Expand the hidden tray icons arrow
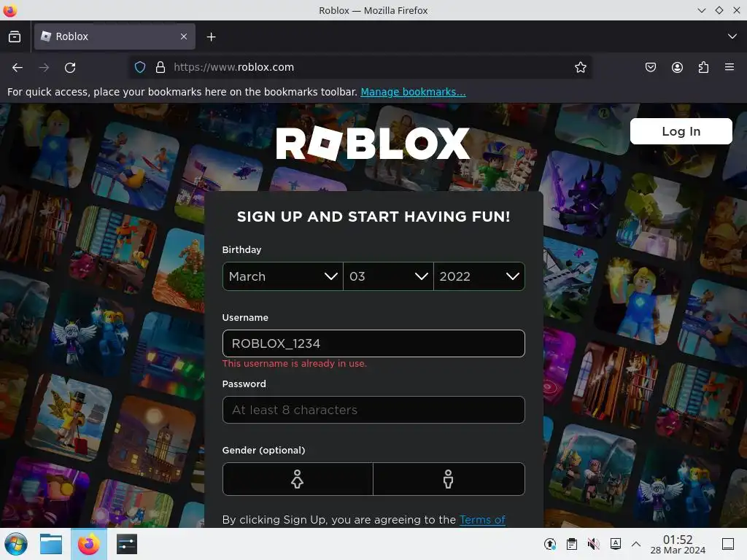This screenshot has height=560, width=747. coord(636,544)
